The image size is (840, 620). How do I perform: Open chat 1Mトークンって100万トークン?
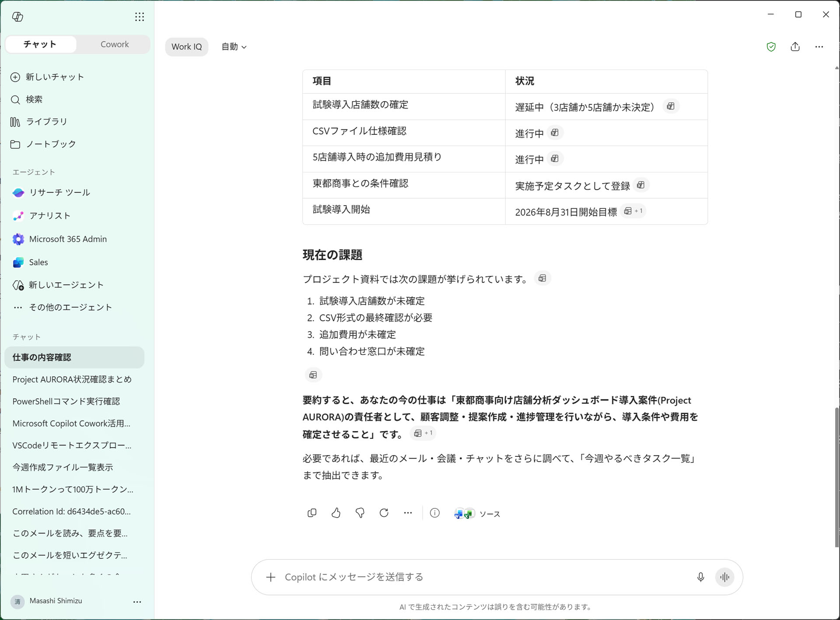tap(73, 489)
